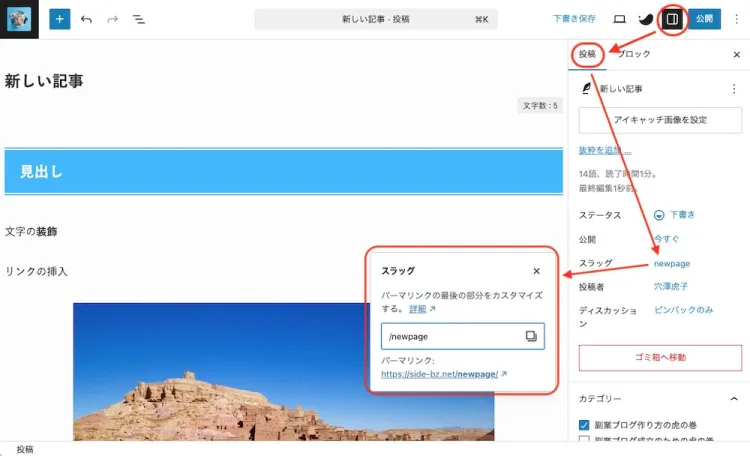
Task: Select the 見出し heading block
Action: point(284,171)
